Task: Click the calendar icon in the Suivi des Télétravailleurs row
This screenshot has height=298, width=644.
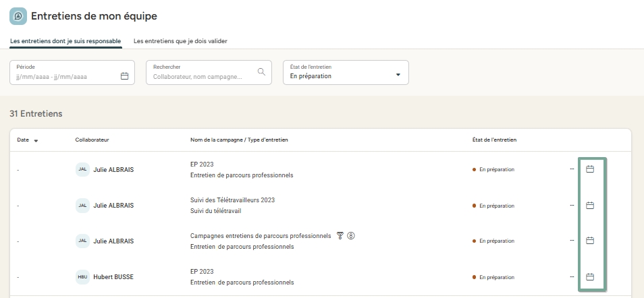Action: point(589,206)
